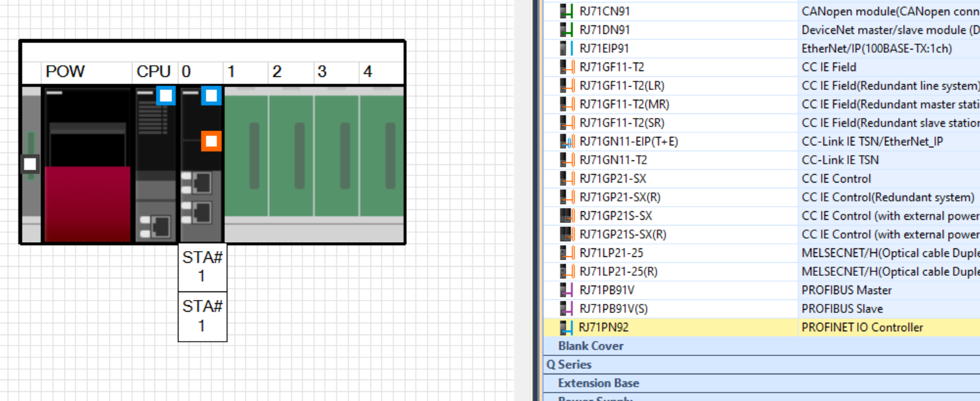Click the CPU header label on base unit
The width and height of the screenshot is (980, 401).
point(154,72)
